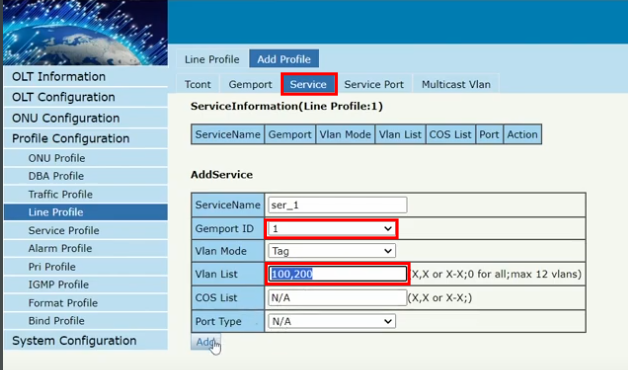Click the AddService heading
The width and height of the screenshot is (628, 370).
point(221,175)
